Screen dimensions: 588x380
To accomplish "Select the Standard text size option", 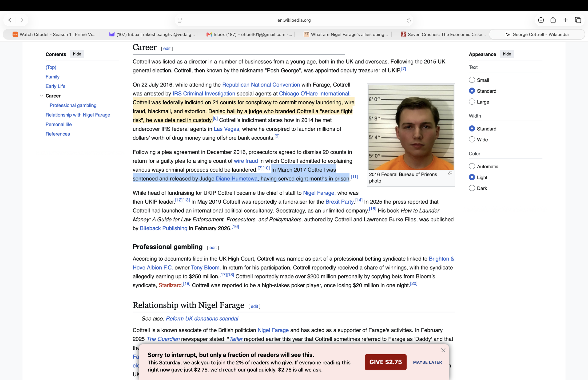I will [472, 91].
